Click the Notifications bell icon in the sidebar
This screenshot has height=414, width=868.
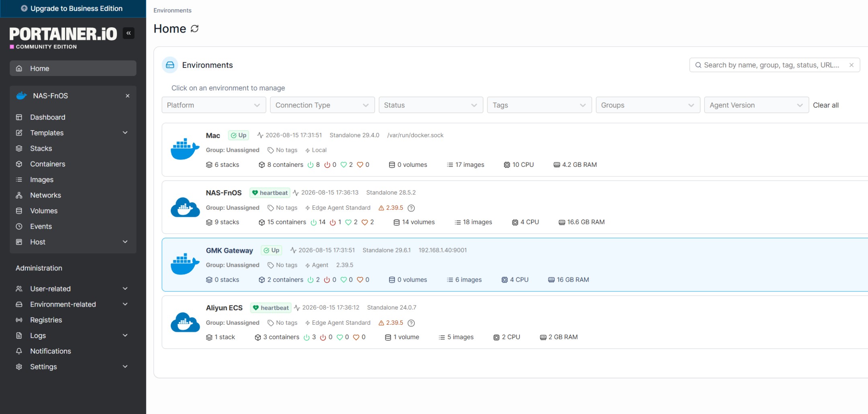click(19, 351)
